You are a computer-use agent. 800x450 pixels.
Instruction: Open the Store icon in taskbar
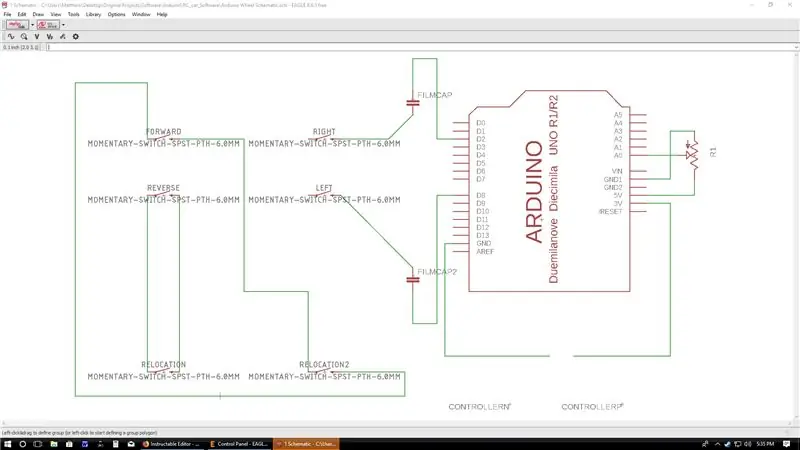pos(69,444)
